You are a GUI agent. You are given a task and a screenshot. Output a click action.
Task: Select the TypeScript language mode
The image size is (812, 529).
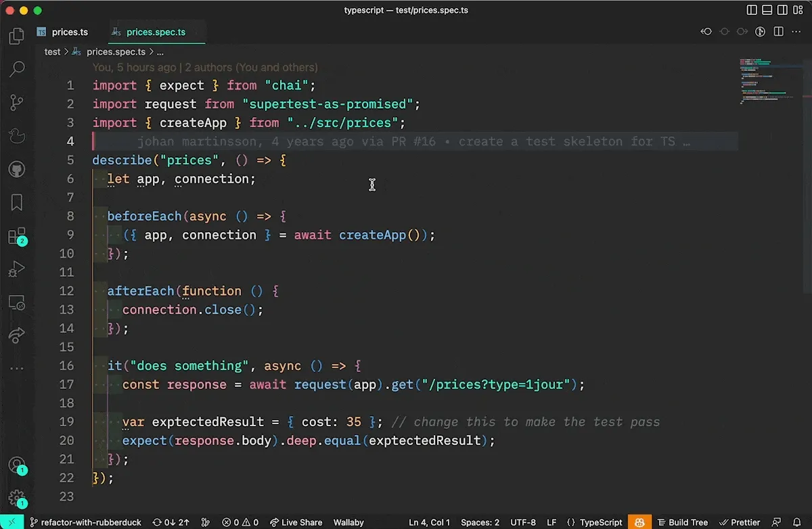(601, 522)
